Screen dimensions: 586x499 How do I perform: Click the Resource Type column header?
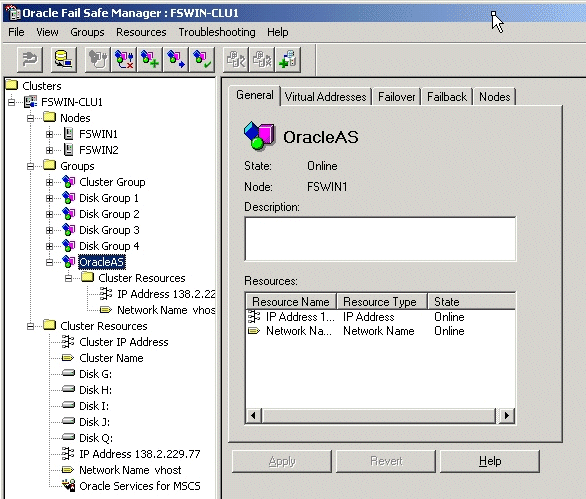pyautogui.click(x=382, y=302)
